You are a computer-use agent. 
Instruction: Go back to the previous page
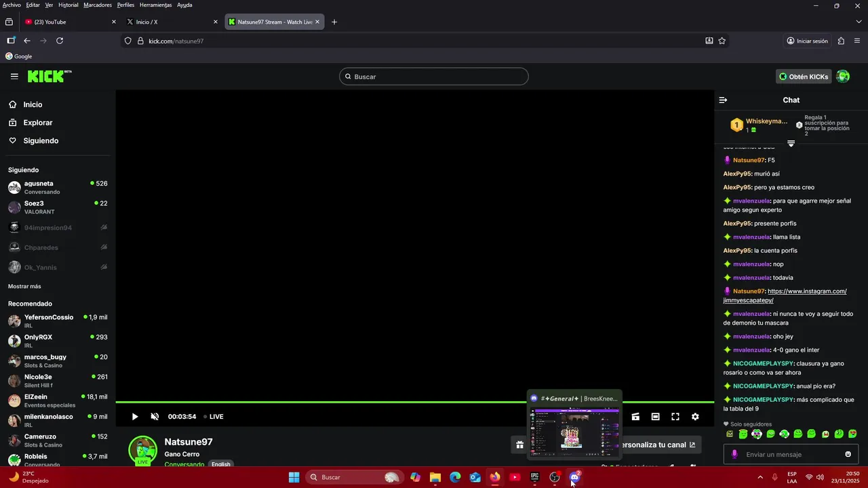click(27, 41)
